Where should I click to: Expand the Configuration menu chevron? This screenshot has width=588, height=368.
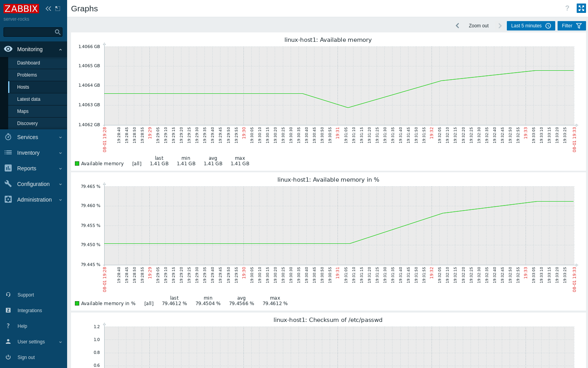60,184
